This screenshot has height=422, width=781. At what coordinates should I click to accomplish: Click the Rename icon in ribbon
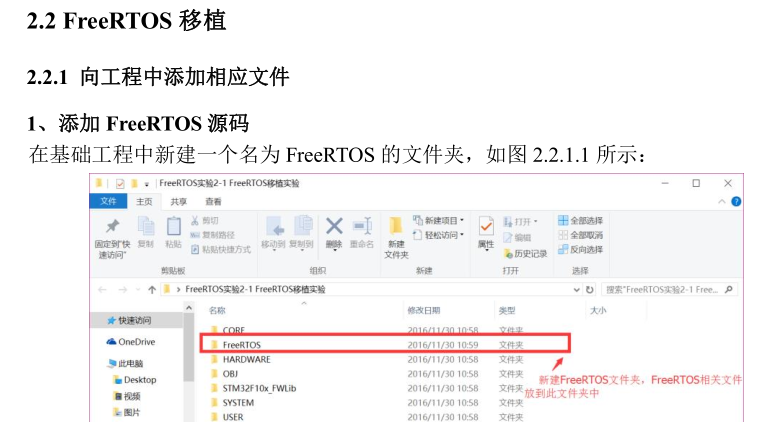362,226
